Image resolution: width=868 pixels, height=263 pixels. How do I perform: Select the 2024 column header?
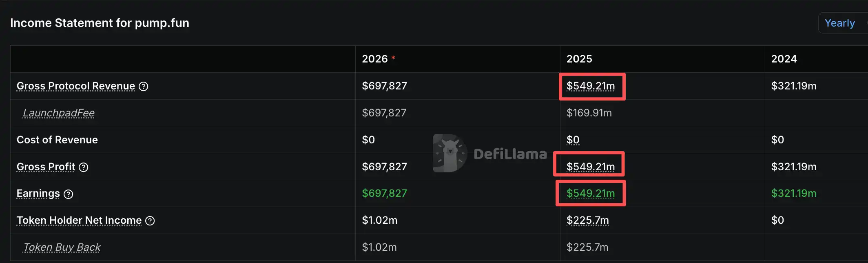[784, 59]
